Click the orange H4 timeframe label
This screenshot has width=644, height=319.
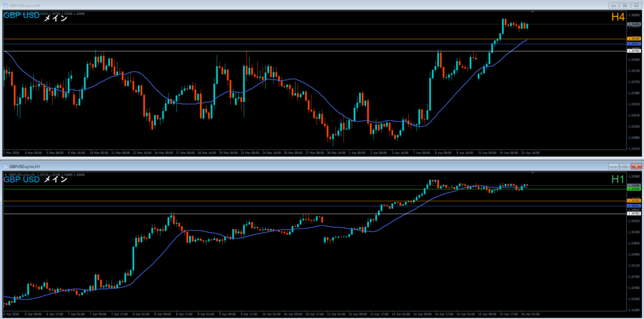click(618, 18)
